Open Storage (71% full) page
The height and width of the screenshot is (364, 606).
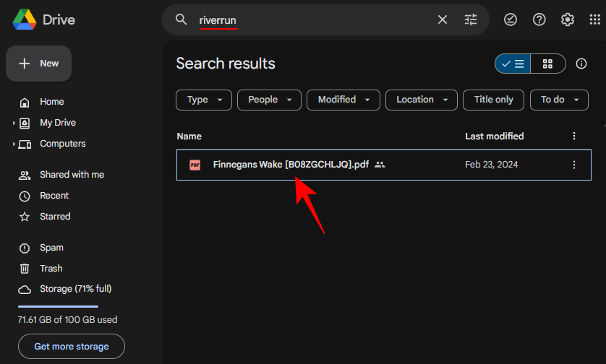[75, 289]
